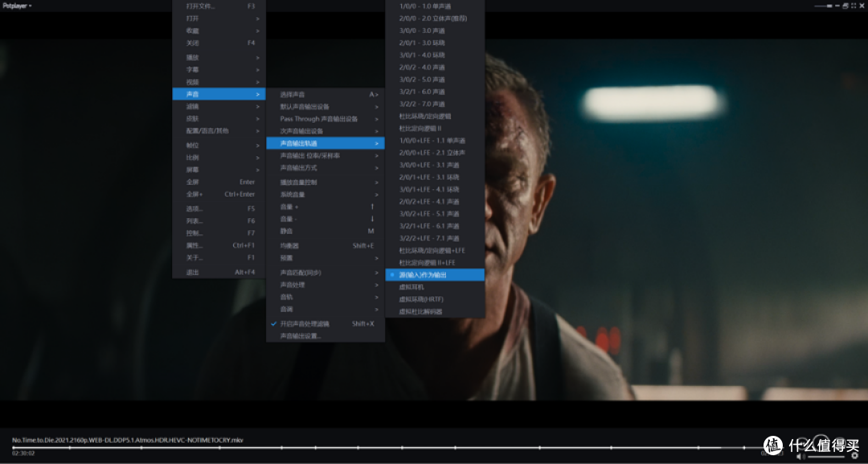Click the highlighted 声音 menu item
This screenshot has height=464, width=868.
(x=219, y=94)
